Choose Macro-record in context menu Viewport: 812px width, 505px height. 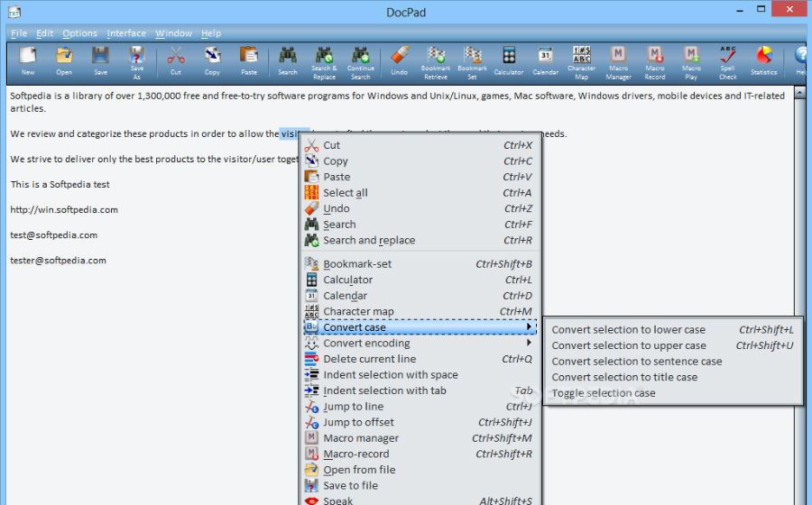[420, 454]
